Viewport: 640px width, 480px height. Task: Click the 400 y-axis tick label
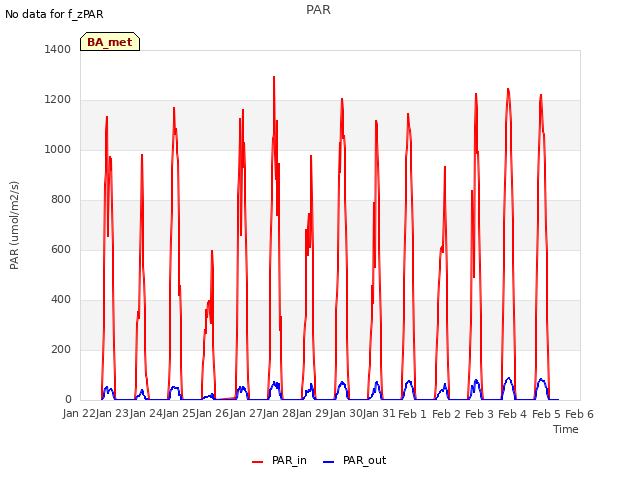[61, 300]
